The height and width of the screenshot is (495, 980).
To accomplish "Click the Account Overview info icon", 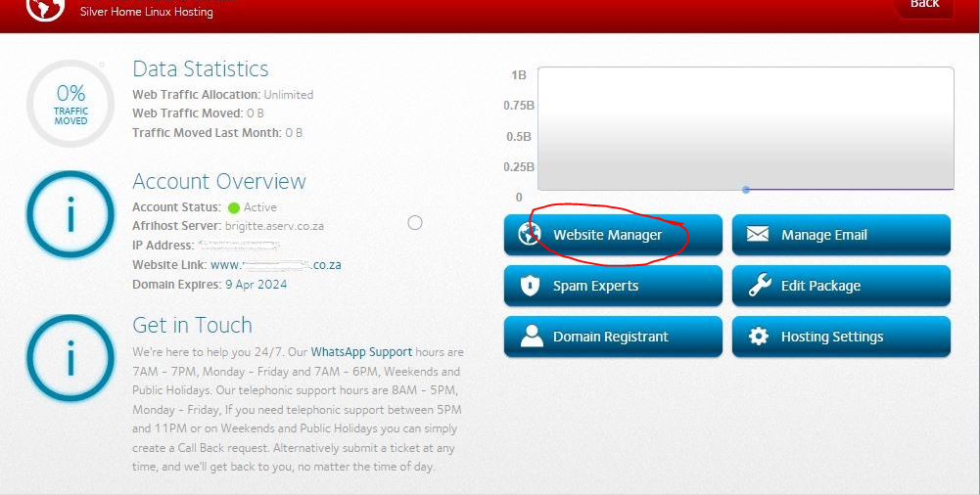I will [70, 215].
